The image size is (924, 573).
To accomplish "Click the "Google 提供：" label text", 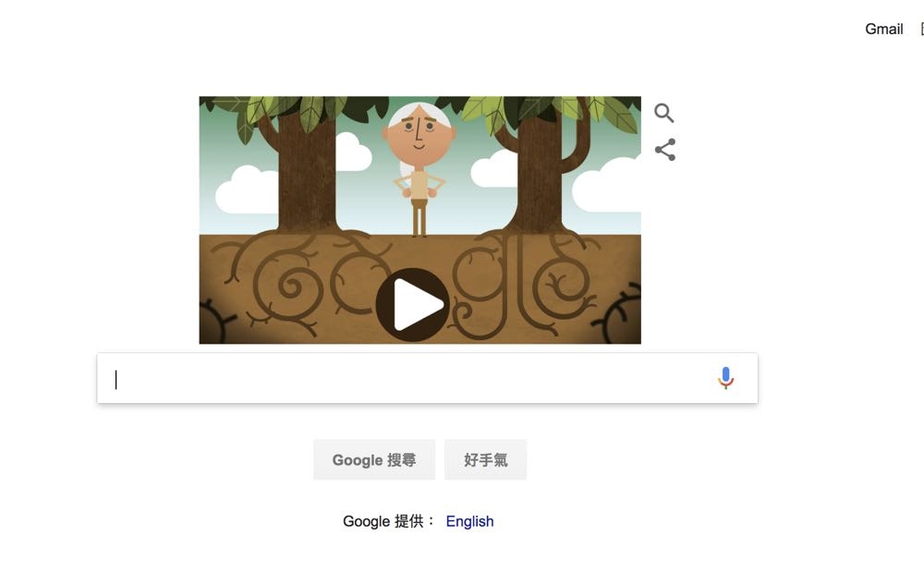I will coord(388,521).
